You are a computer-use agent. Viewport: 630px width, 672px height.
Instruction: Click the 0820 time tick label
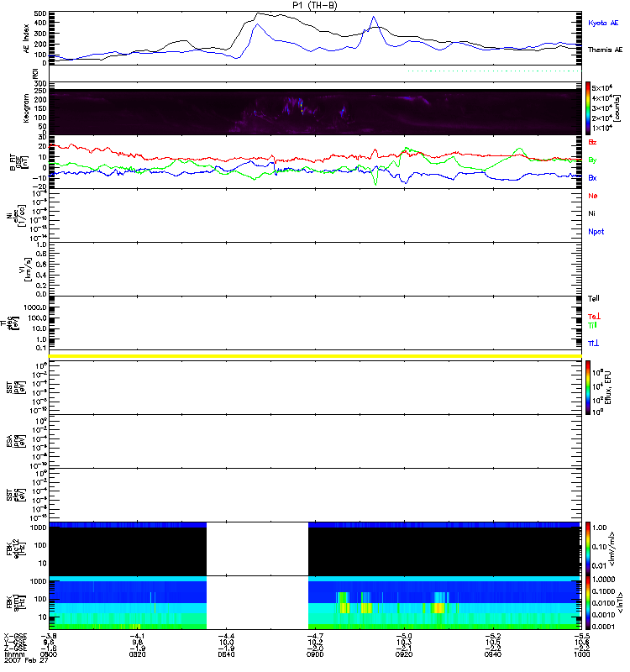click(x=138, y=654)
